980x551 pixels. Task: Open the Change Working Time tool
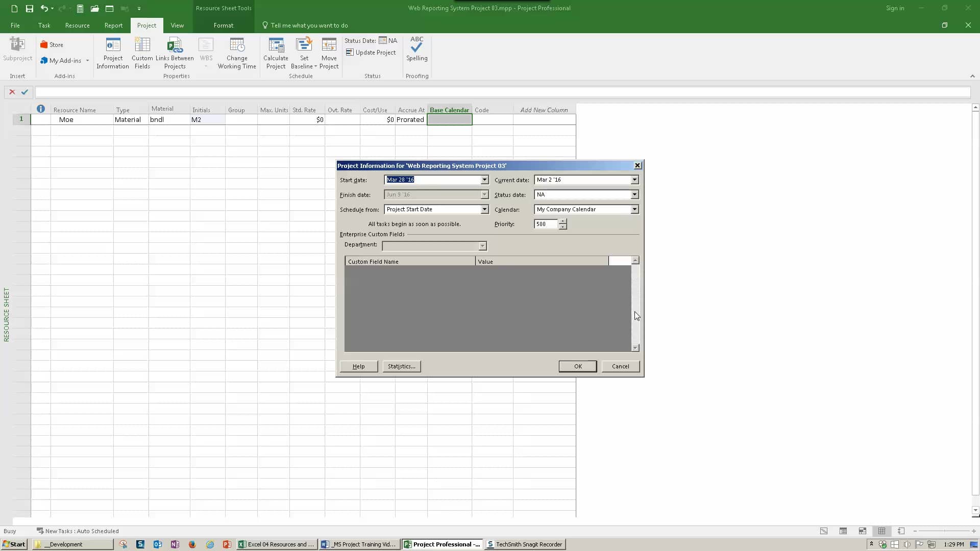pos(237,53)
